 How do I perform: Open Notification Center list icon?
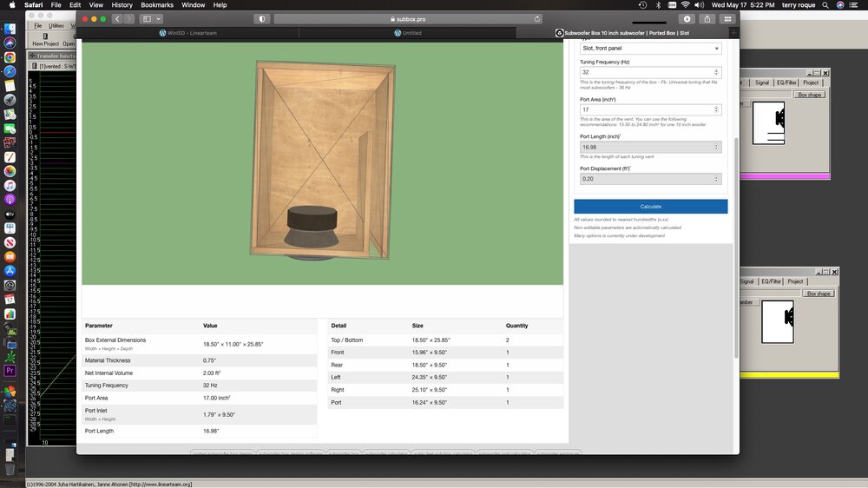click(855, 5)
